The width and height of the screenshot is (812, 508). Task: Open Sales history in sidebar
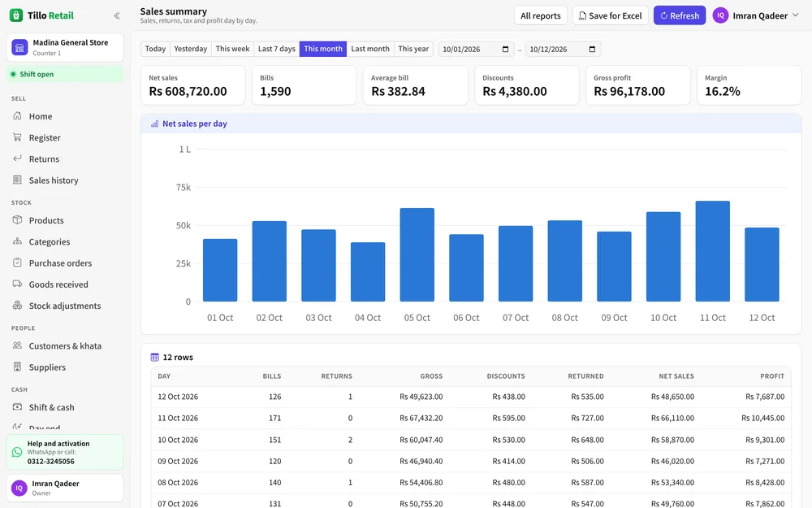(65, 180)
